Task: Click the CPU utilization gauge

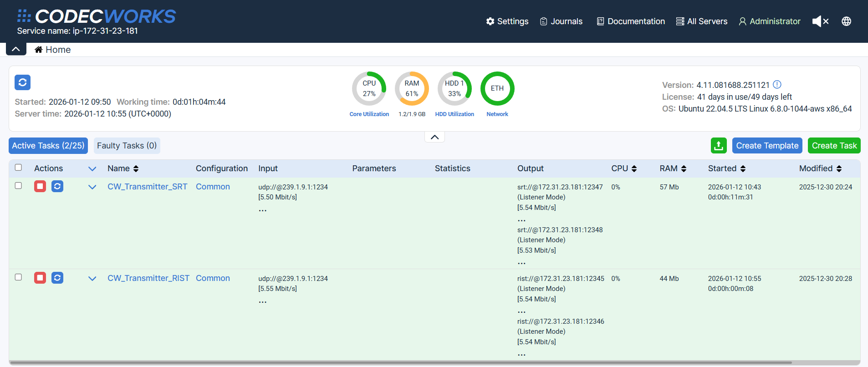Action: (x=369, y=89)
